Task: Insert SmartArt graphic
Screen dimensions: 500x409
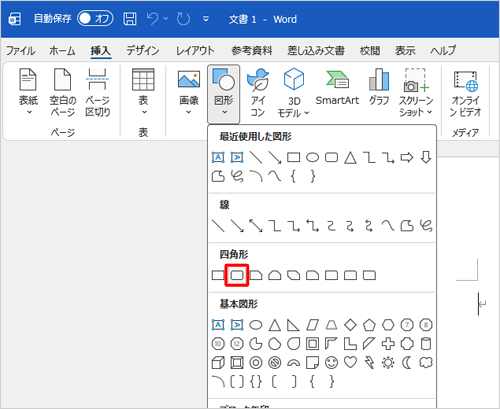Action: coord(337,87)
